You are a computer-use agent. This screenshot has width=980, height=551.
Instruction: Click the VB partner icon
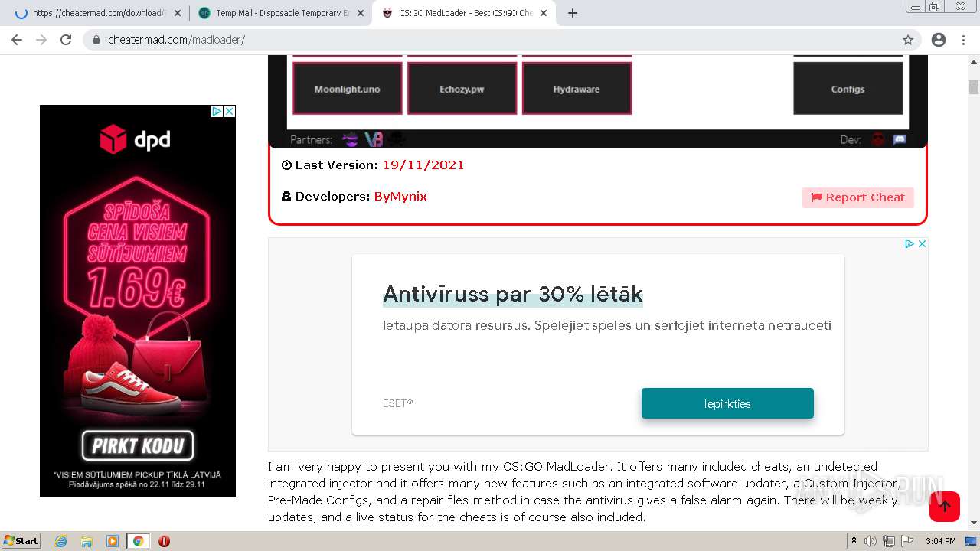374,139
